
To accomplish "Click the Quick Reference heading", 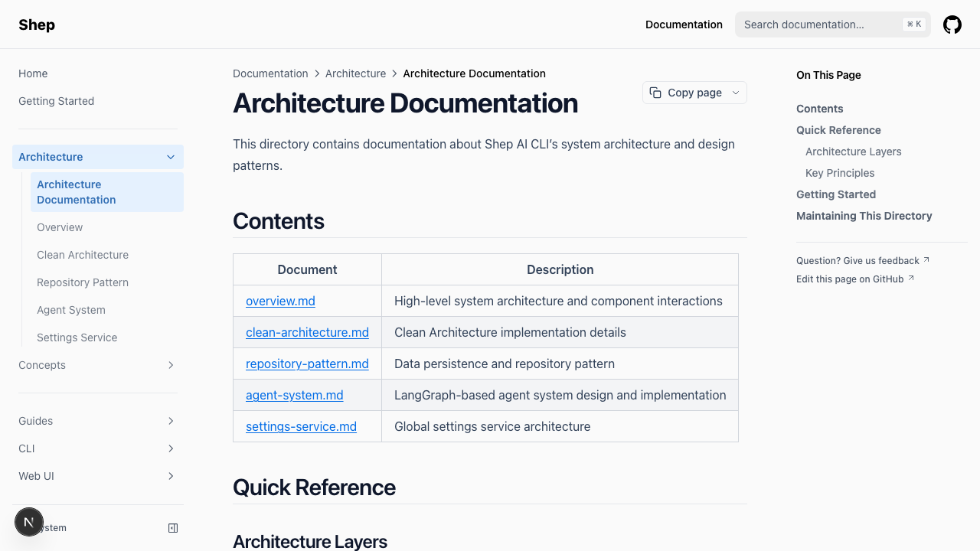I will tap(314, 487).
